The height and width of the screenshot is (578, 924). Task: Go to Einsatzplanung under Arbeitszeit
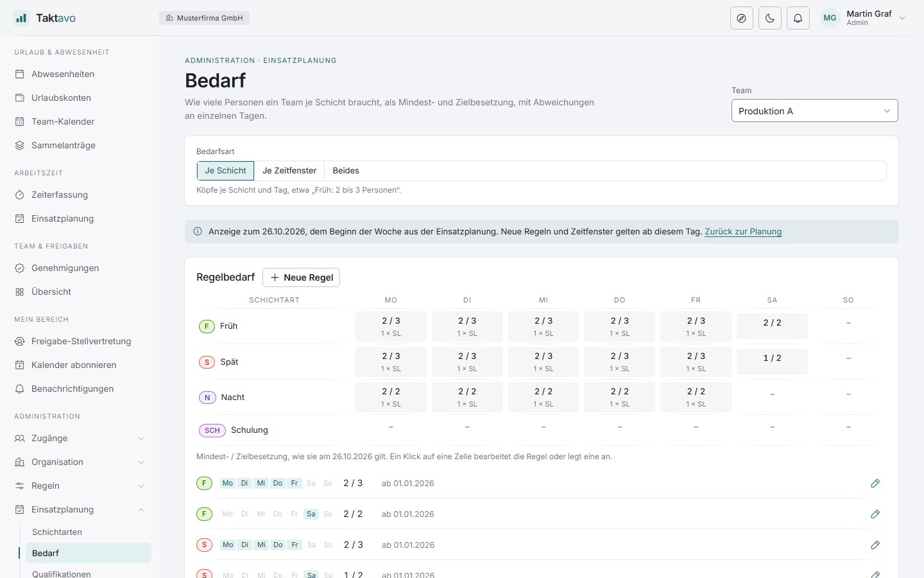(x=80, y=218)
